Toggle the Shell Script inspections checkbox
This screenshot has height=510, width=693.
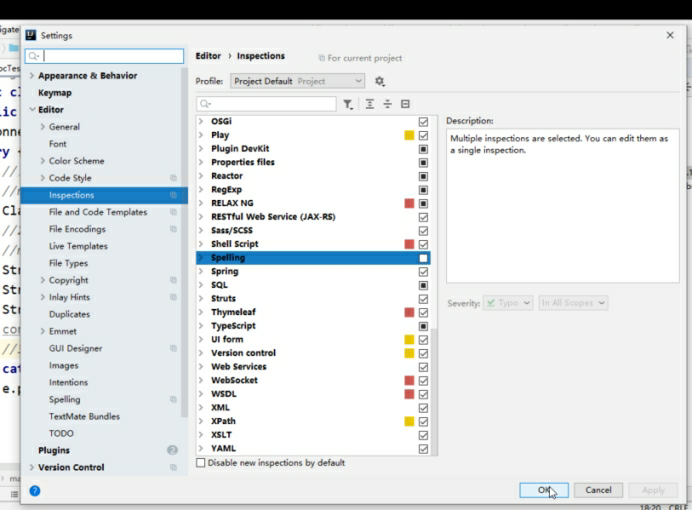click(x=423, y=244)
